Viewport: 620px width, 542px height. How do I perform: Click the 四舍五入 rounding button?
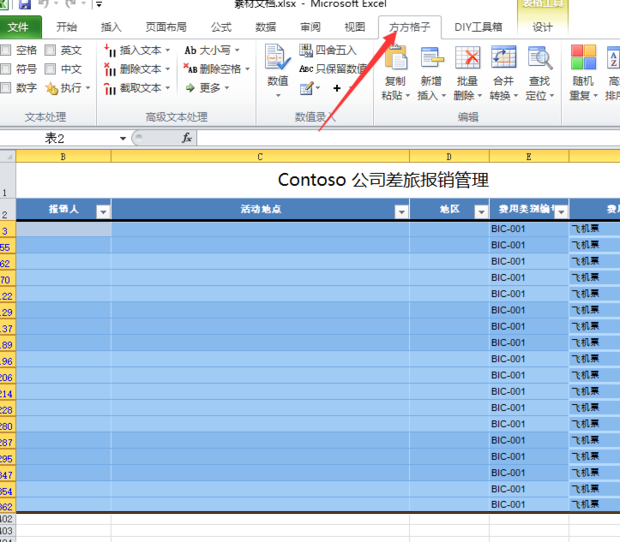pos(328,50)
